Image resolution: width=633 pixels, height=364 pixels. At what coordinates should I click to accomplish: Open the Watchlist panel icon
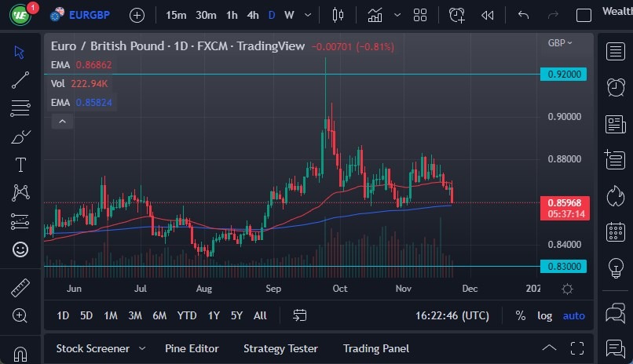(616, 52)
